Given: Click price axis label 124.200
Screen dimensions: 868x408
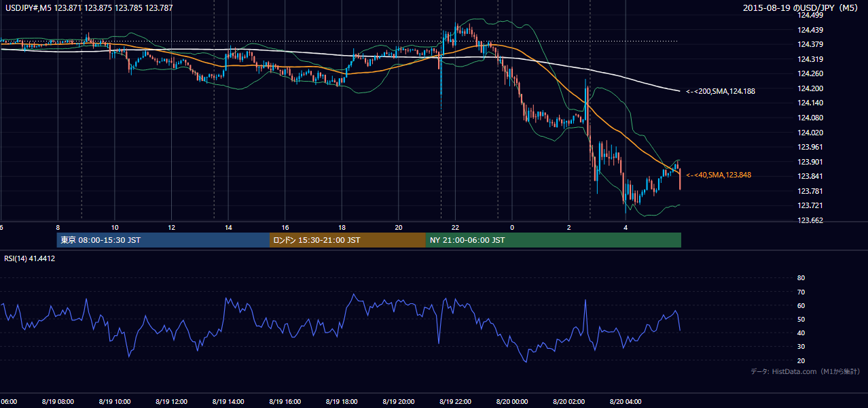Looking at the screenshot, I should pyautogui.click(x=810, y=88).
